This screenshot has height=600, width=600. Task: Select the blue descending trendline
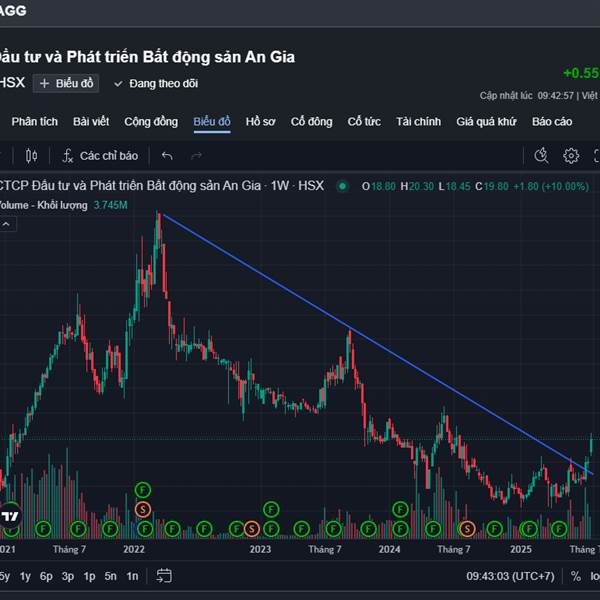pyautogui.click(x=377, y=344)
